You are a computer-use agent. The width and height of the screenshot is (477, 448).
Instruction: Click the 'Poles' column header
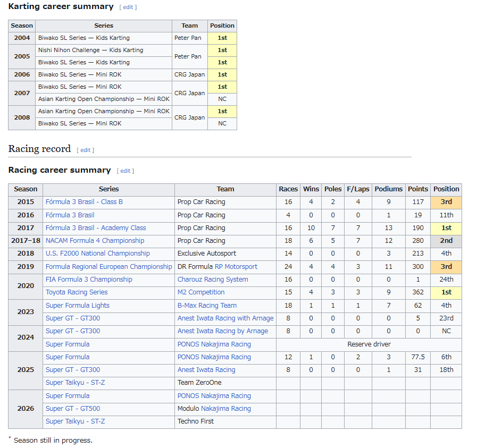[x=333, y=189]
